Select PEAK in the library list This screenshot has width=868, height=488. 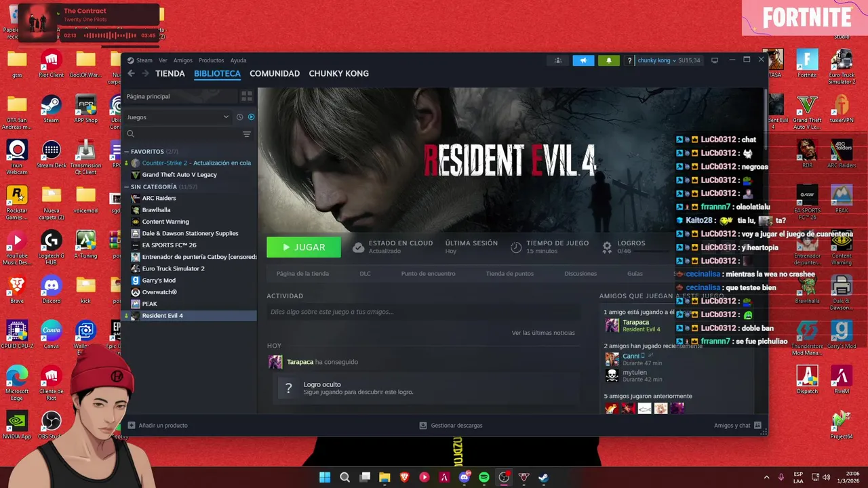click(x=190, y=304)
